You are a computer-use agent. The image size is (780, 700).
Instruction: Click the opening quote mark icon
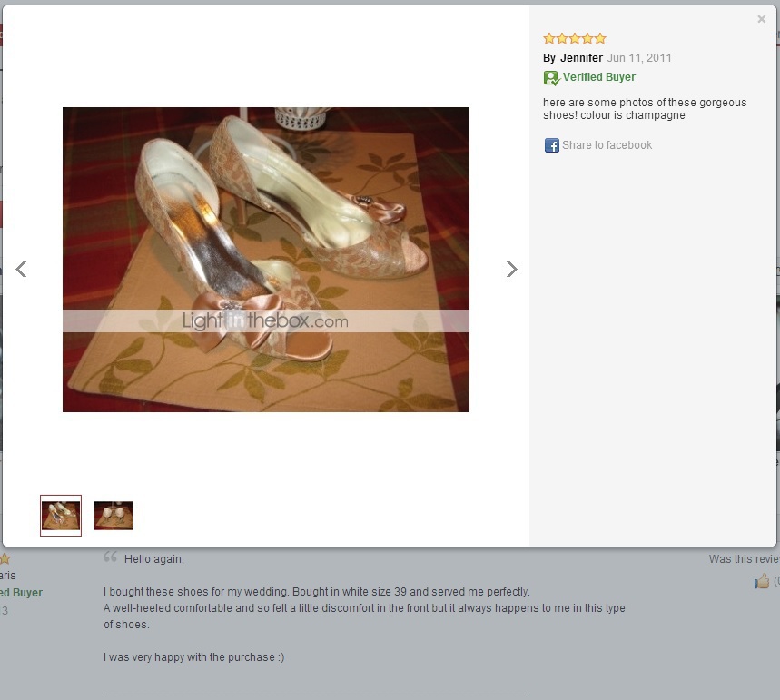point(111,557)
